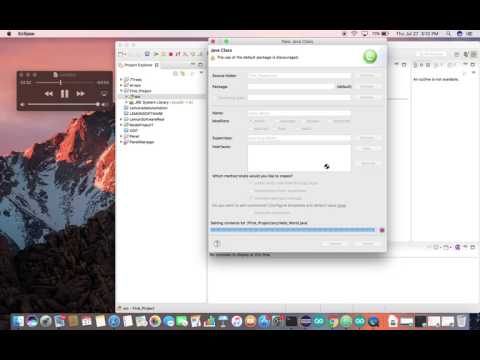The width and height of the screenshot is (480, 360).
Task: Open the Eclipse menu in the menu bar
Action: pyautogui.click(x=26, y=34)
